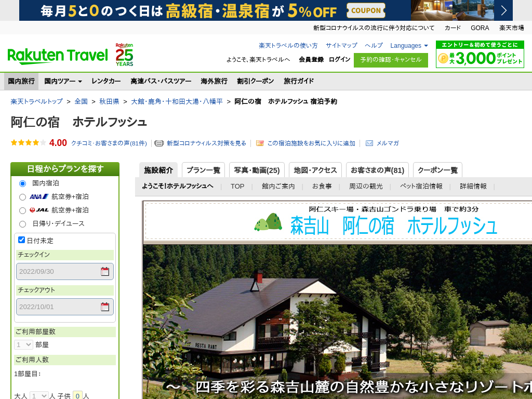This screenshot has width=532, height=399.
Task: Open the 楽天トラベルの使い方 link
Action: tap(288, 46)
